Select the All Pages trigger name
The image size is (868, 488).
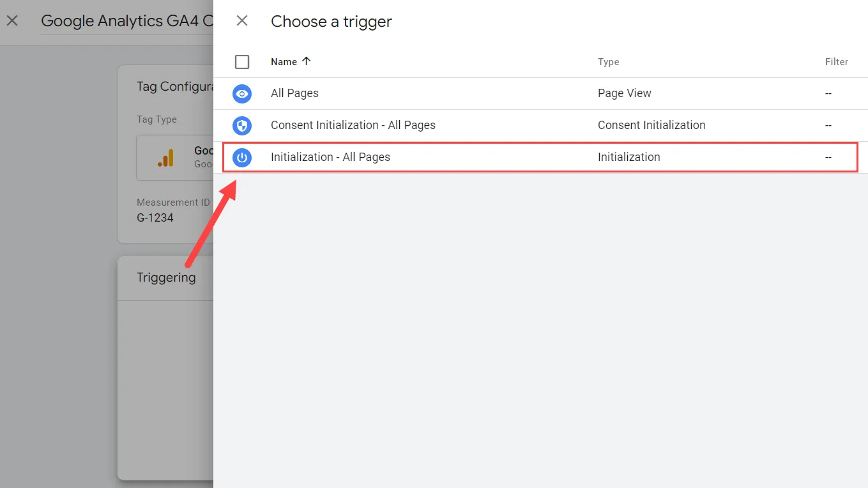click(294, 93)
